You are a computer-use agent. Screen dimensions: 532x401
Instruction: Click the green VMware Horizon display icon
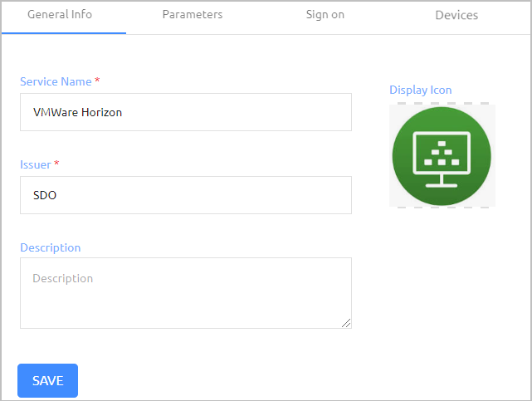(442, 156)
